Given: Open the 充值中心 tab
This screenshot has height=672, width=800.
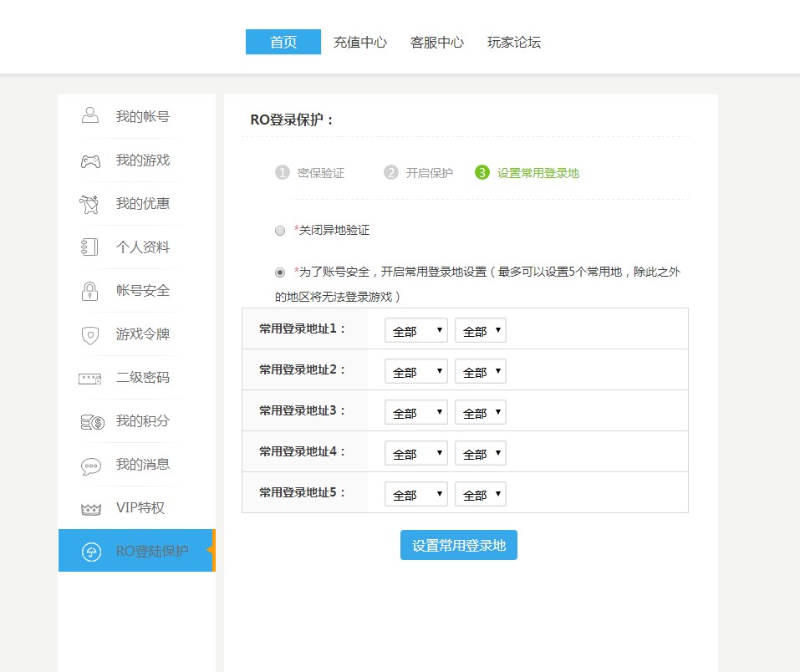Looking at the screenshot, I should pos(360,42).
